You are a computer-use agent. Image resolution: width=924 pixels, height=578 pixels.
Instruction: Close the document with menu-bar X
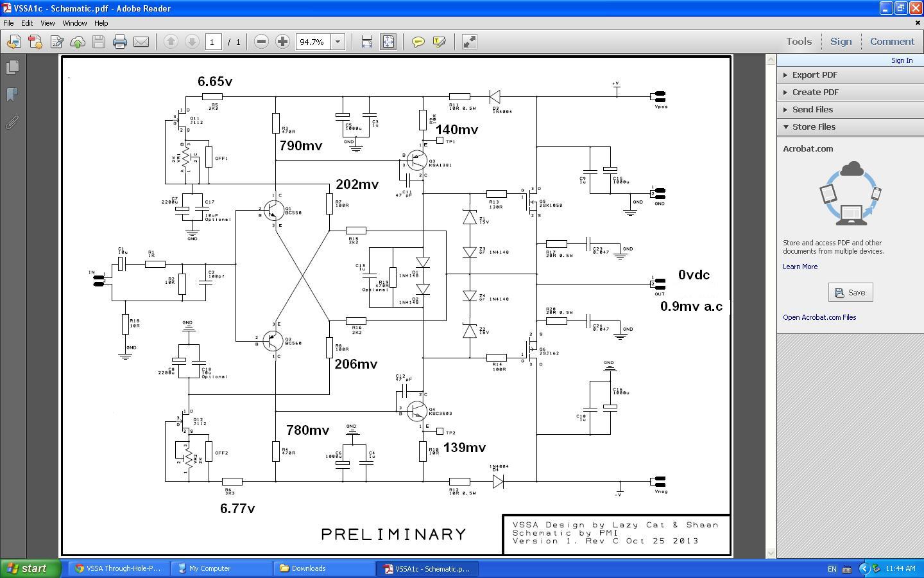pos(918,22)
